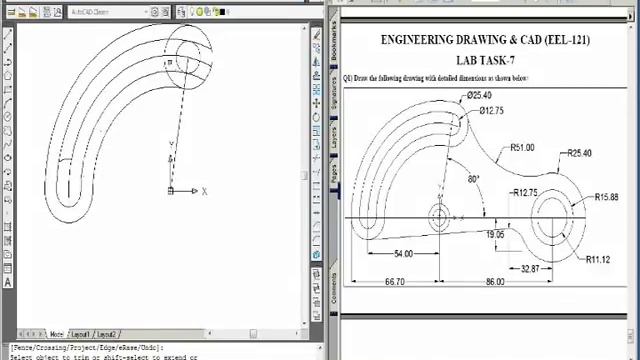The image size is (640, 360).
Task: Click the "Ø25.40" dimension label in PDF
Action: (x=479, y=95)
